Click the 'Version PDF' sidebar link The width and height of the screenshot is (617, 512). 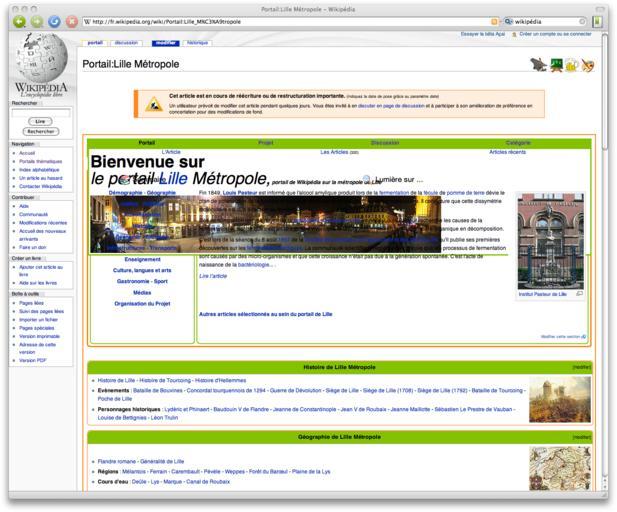(x=33, y=360)
